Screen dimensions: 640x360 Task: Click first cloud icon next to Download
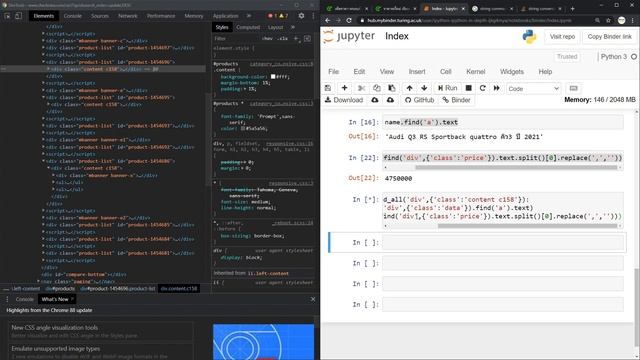click(375, 100)
